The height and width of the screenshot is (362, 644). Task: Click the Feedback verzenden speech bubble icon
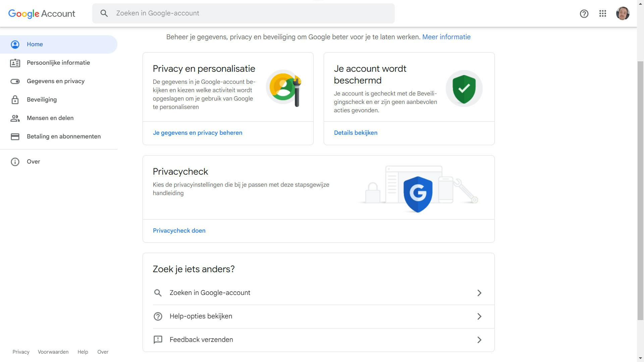pyautogui.click(x=158, y=340)
